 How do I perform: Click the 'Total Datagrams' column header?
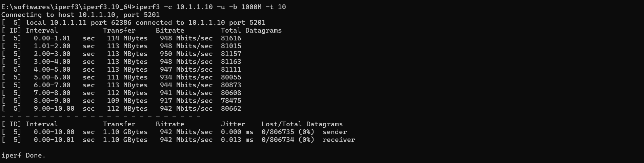coord(251,30)
